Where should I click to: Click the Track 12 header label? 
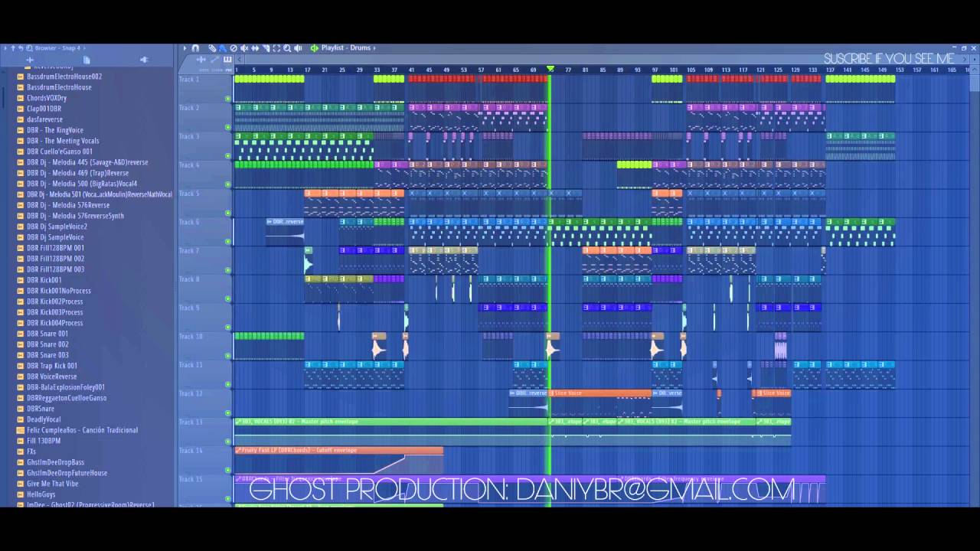tap(191, 393)
